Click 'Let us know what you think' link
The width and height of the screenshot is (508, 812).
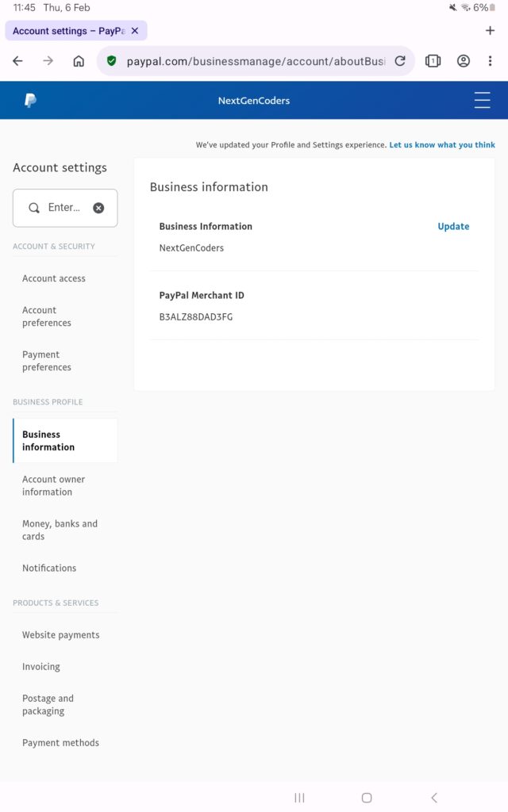point(441,145)
